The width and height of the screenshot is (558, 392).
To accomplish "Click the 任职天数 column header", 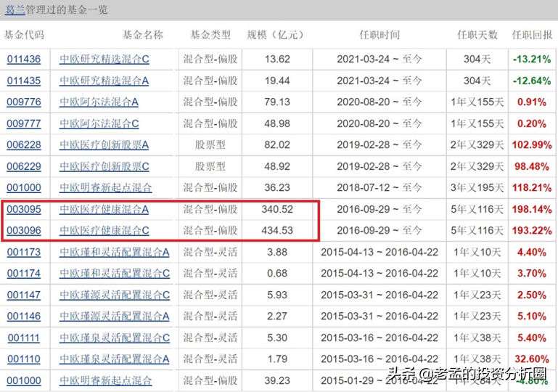I will (477, 35).
